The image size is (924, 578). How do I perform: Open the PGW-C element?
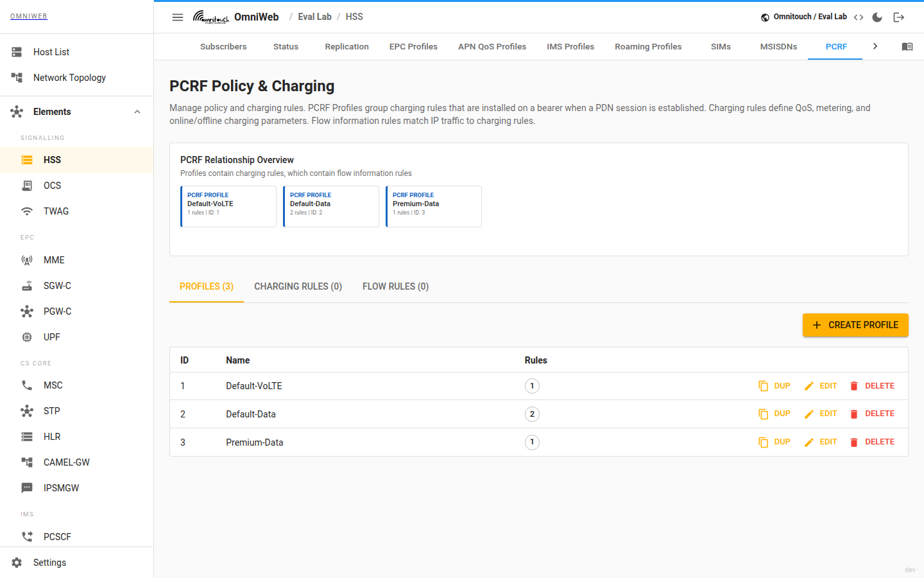[77, 311]
